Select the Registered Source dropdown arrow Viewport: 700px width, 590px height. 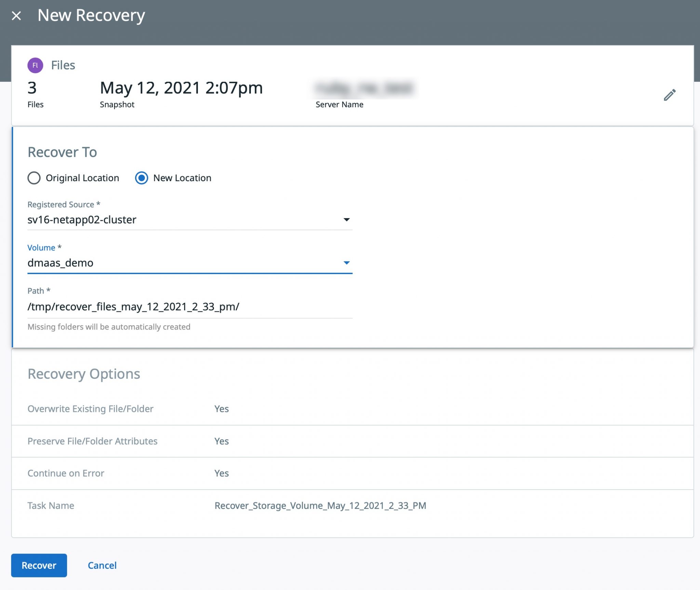point(347,219)
